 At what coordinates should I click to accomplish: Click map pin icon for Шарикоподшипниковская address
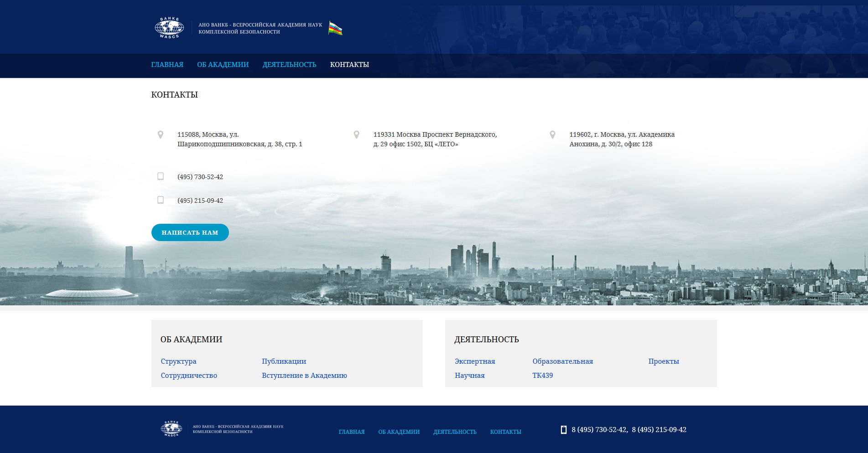pyautogui.click(x=161, y=135)
